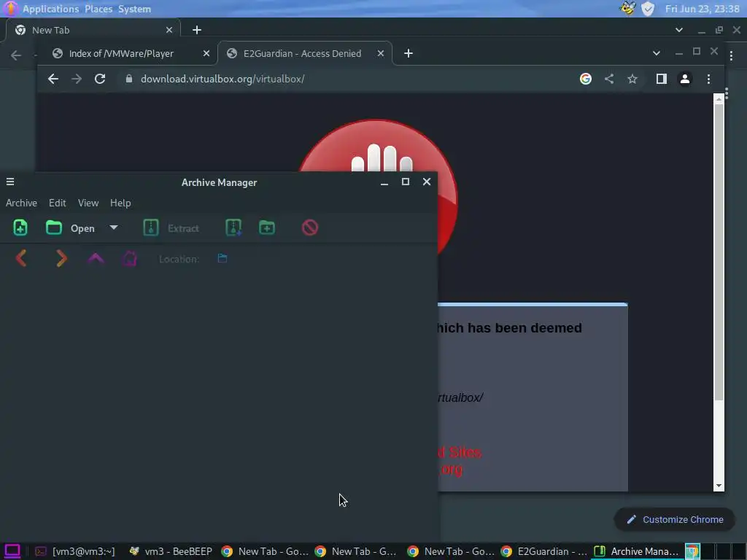Switch to Archive Manager taskbar item
Screen dimensions: 747x560
pyautogui.click(x=636, y=551)
